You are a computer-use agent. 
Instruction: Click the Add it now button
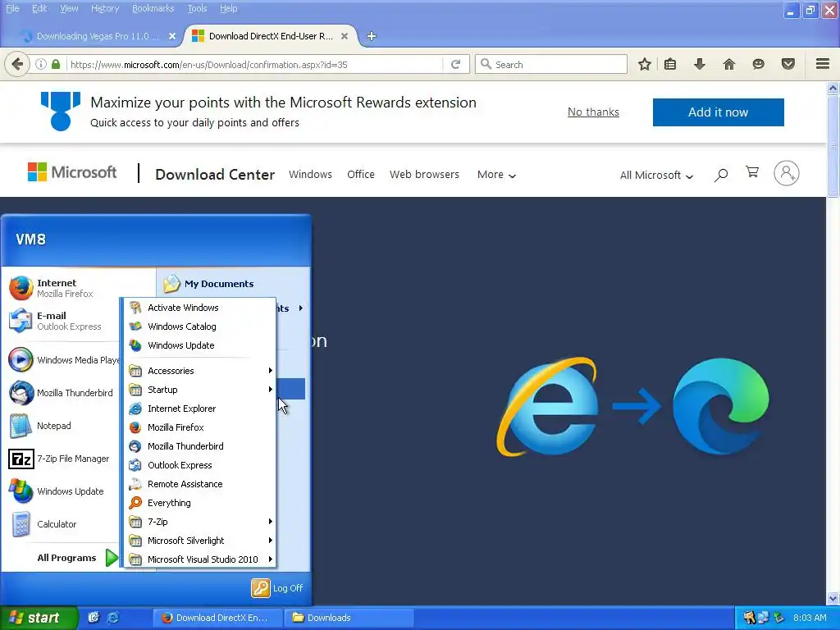point(718,112)
